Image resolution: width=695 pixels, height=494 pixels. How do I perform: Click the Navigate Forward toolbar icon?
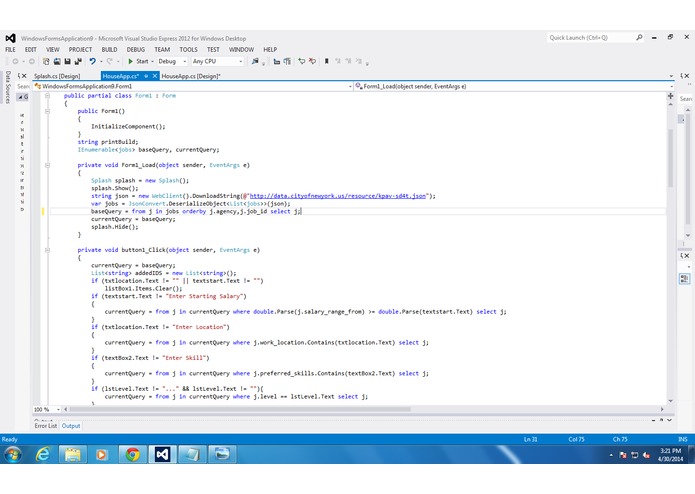[x=31, y=61]
